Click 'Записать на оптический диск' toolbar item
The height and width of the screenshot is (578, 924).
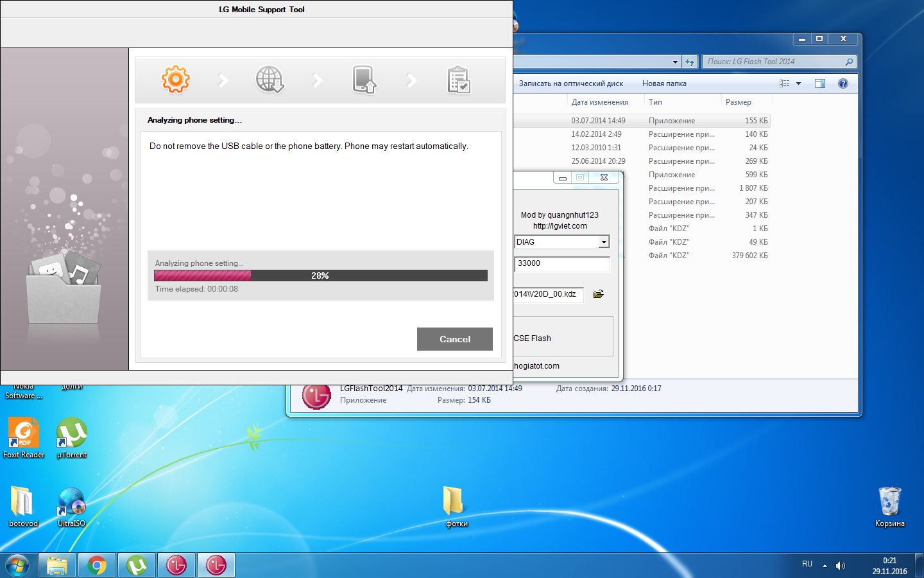coord(570,83)
